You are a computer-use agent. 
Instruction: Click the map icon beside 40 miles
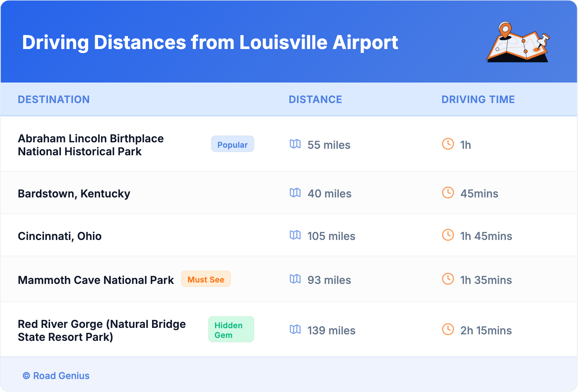click(x=295, y=193)
